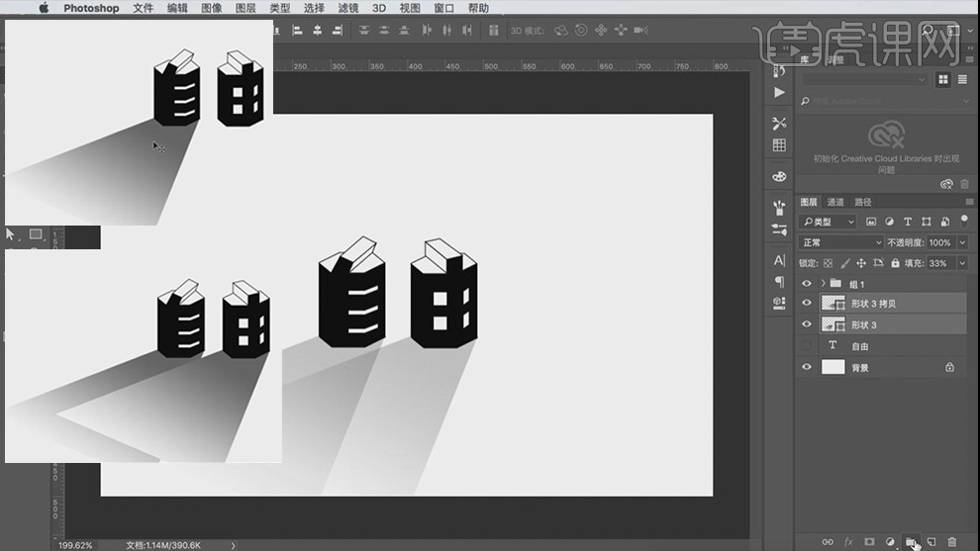Open the 视图 (View) menu
980x551 pixels.
[x=410, y=8]
